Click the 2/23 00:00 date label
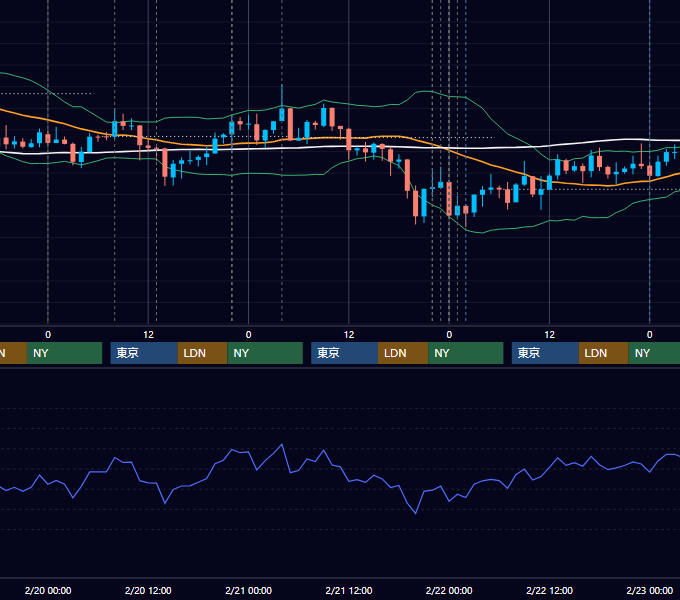Screen dimensions: 680x600 click(x=650, y=590)
